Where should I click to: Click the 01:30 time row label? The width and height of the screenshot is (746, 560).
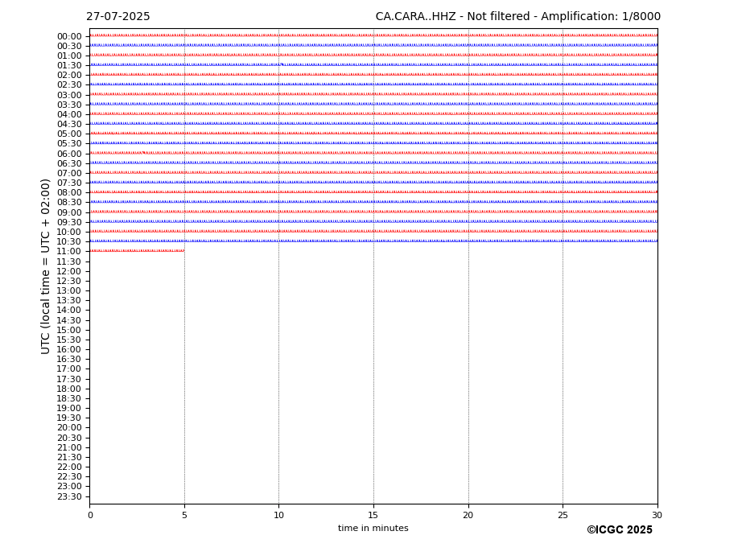coord(69,66)
